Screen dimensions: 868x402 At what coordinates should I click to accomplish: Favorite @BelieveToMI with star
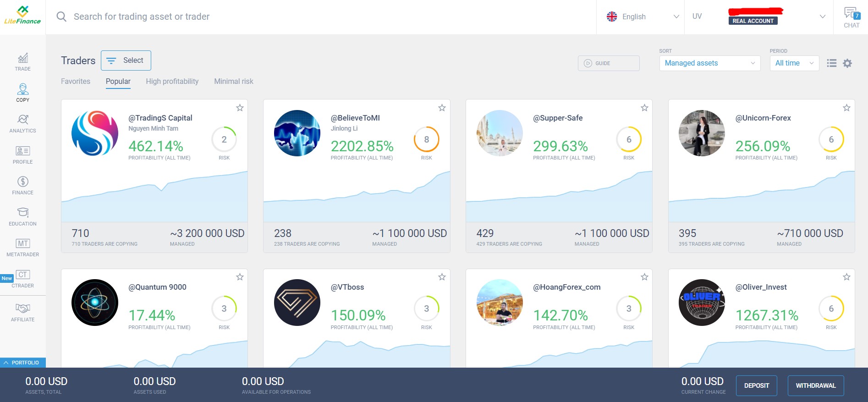[x=442, y=108]
